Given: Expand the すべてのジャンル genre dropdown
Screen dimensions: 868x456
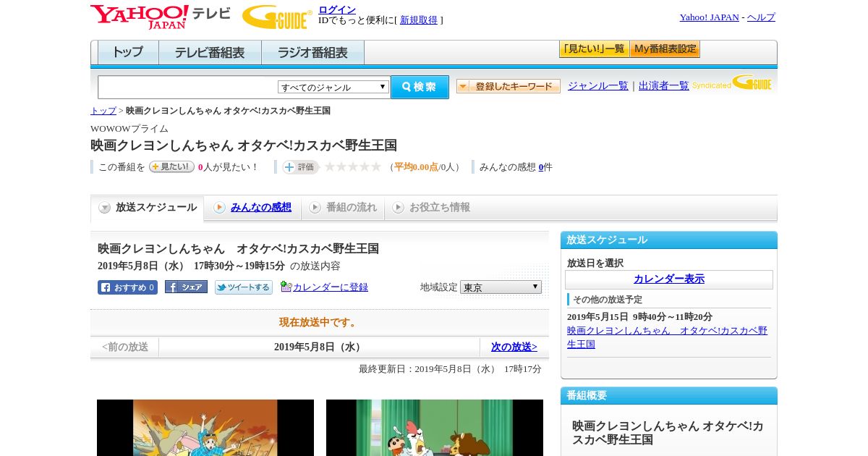Looking at the screenshot, I should (x=333, y=87).
